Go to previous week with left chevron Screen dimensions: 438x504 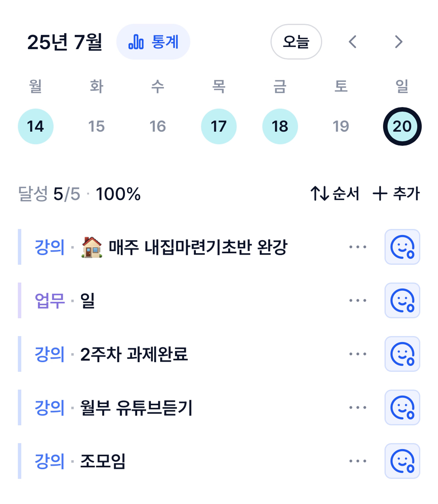(x=352, y=42)
